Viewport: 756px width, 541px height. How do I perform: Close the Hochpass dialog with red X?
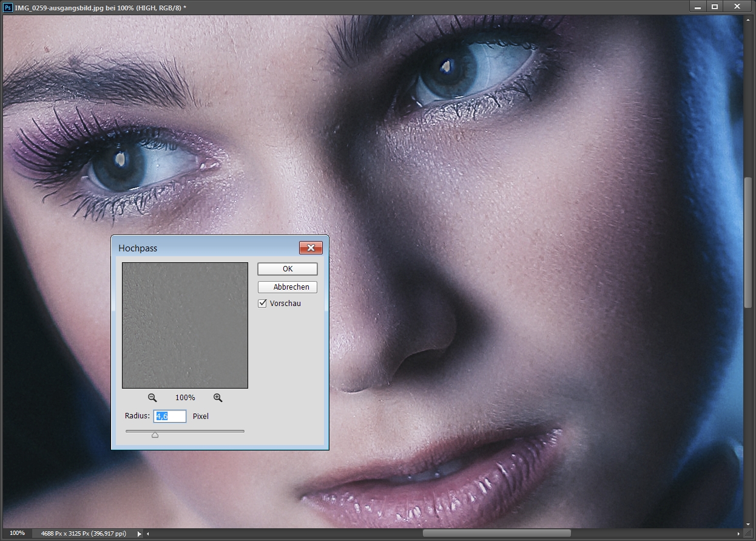(310, 248)
